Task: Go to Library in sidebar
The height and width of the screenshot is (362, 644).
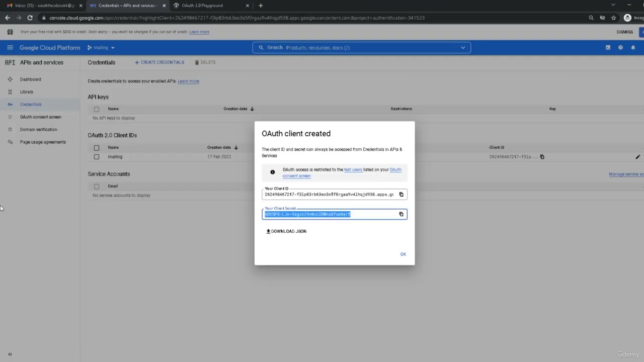Action: point(27,92)
